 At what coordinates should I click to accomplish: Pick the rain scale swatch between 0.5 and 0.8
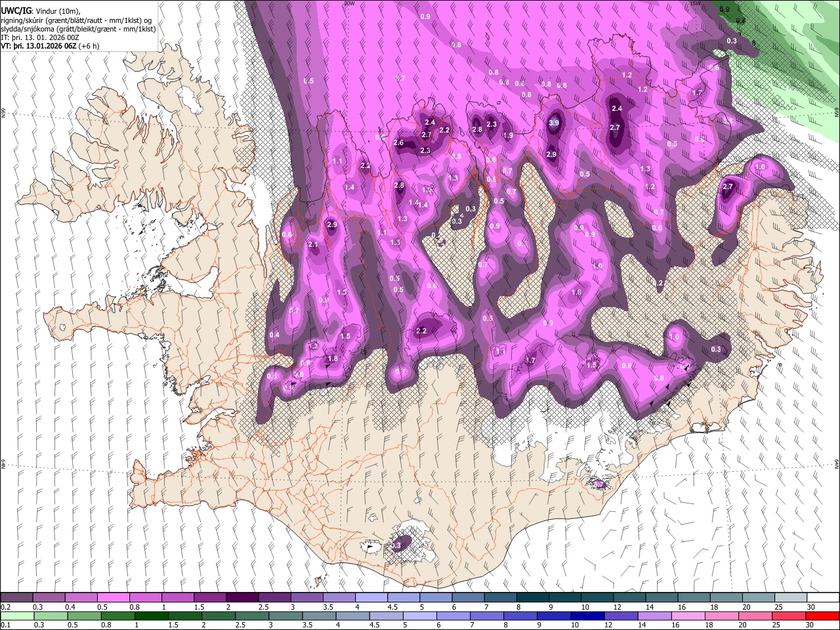(85, 616)
